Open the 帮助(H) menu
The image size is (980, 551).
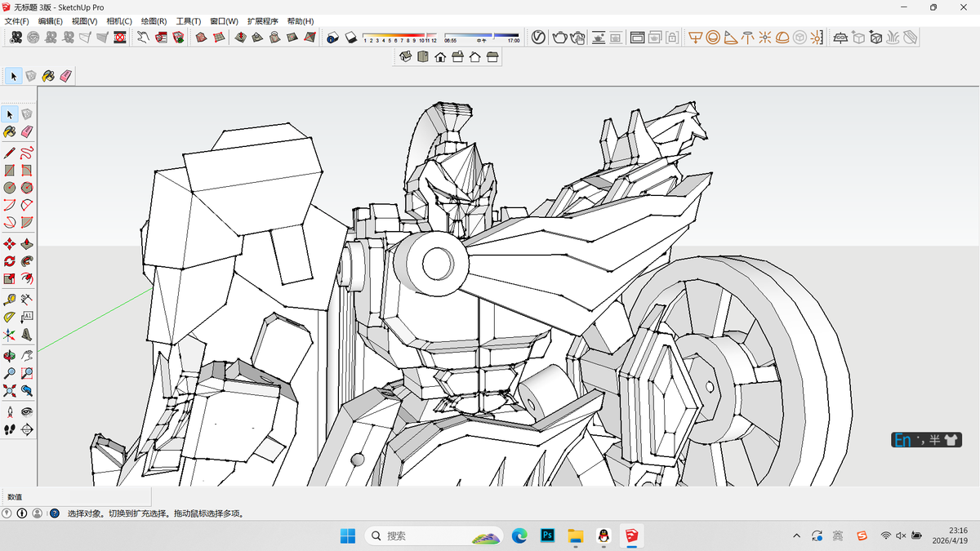pos(301,21)
